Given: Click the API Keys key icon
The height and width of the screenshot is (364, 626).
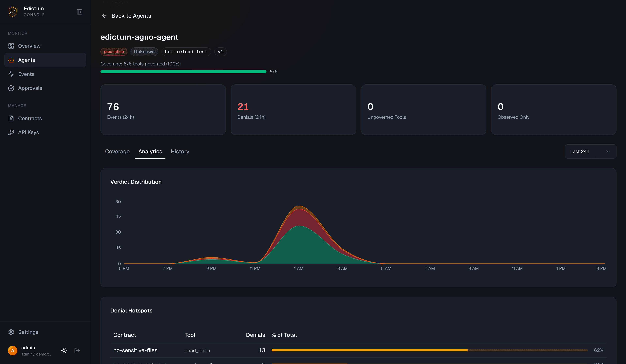Looking at the screenshot, I should pos(11,132).
